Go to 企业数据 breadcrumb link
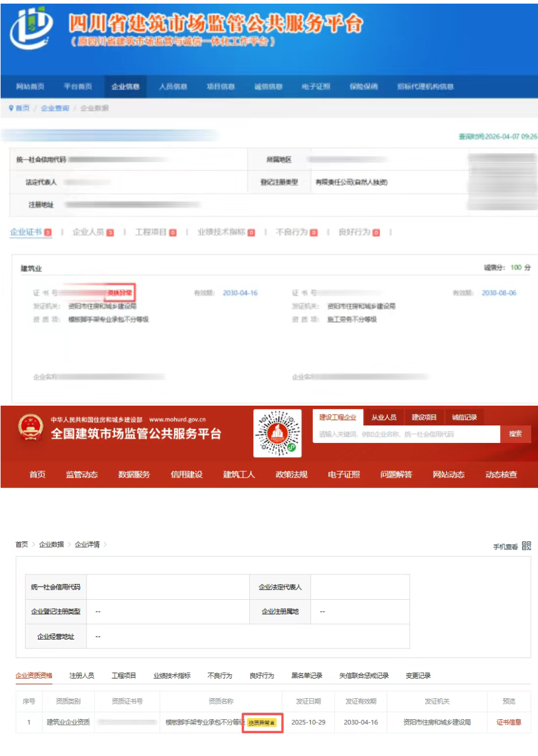Image resolution: width=538 pixels, height=756 pixels. click(51, 544)
